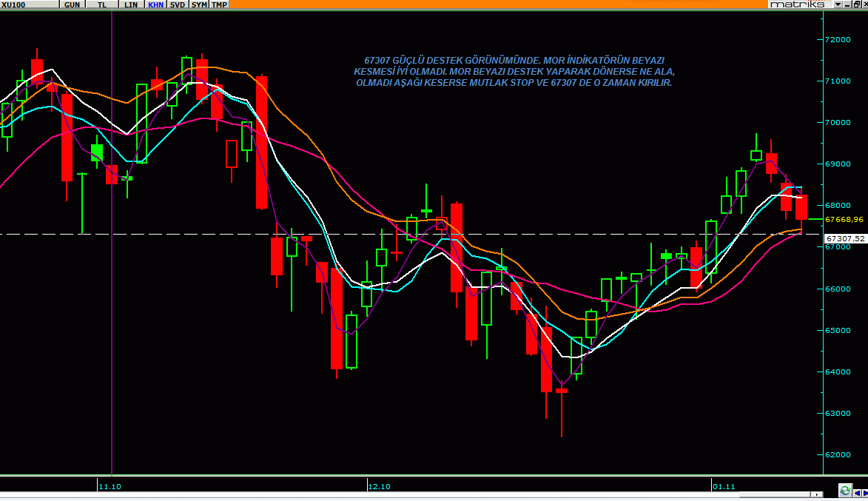Select the GUN period button
This screenshot has width=868, height=501.
point(72,4)
